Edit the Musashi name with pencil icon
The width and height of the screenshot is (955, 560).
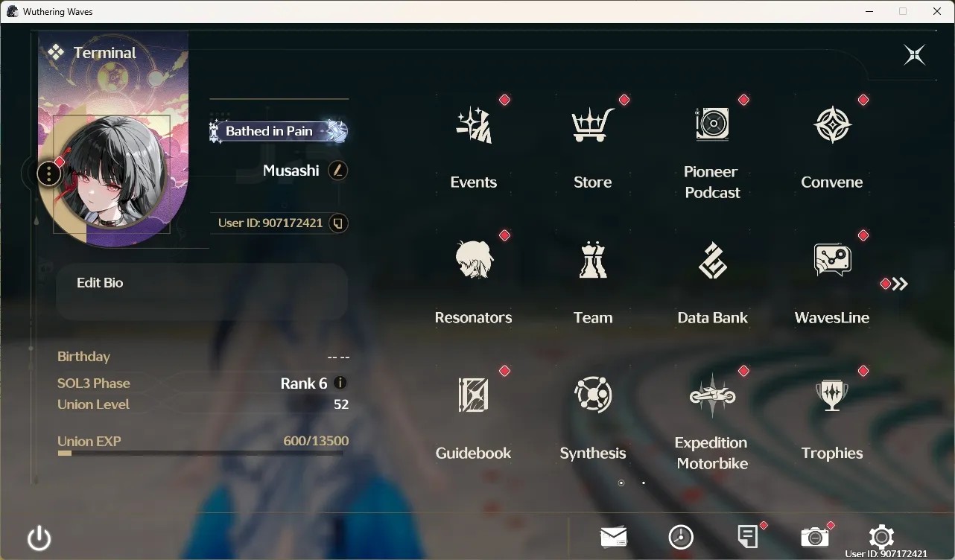pyautogui.click(x=338, y=171)
